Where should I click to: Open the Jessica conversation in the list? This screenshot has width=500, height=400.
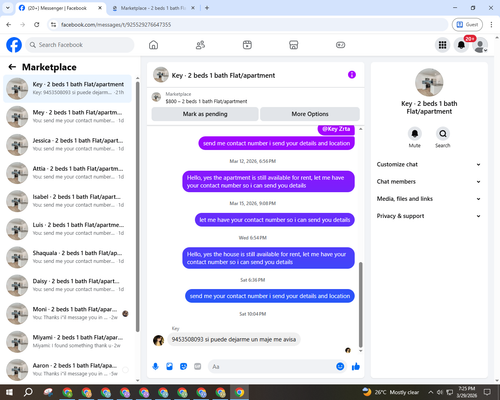[x=67, y=145]
